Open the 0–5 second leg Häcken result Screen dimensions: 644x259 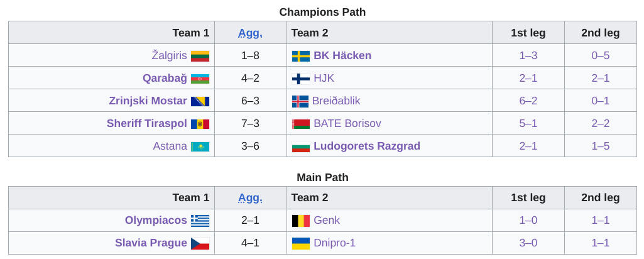coord(601,55)
